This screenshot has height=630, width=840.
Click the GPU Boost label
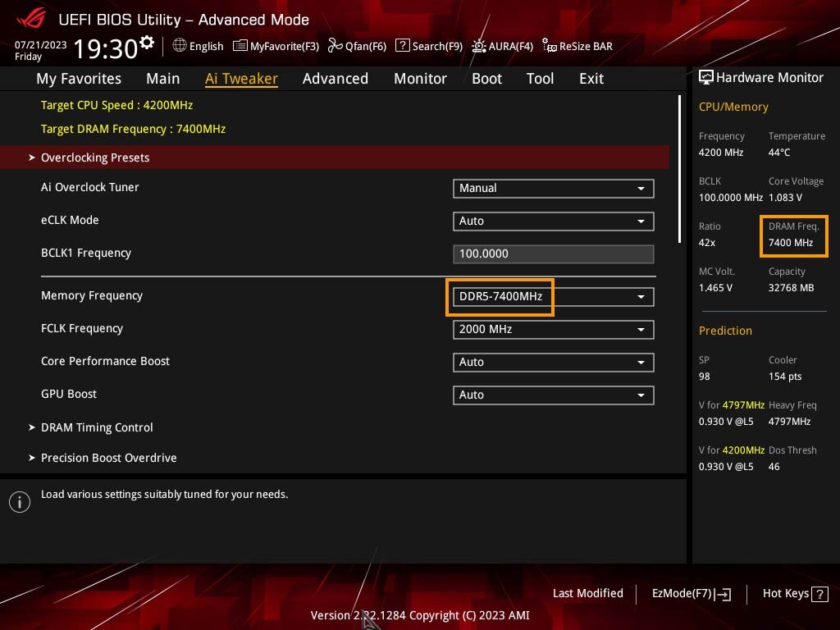(69, 394)
